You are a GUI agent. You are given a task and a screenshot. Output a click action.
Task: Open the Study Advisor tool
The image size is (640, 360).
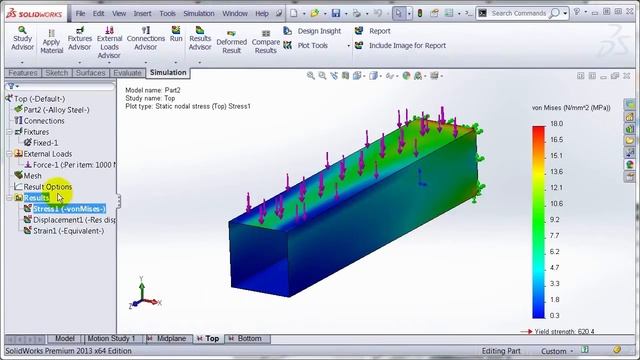coord(22,38)
